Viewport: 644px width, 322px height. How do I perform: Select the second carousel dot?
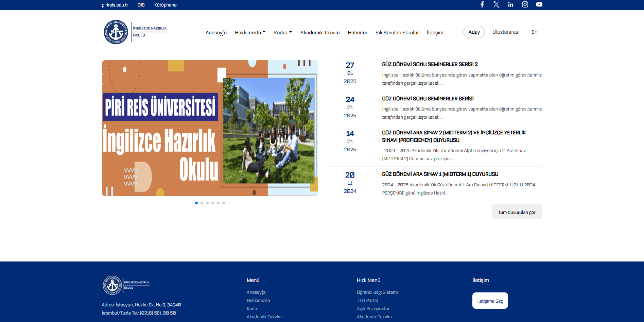tap(202, 203)
